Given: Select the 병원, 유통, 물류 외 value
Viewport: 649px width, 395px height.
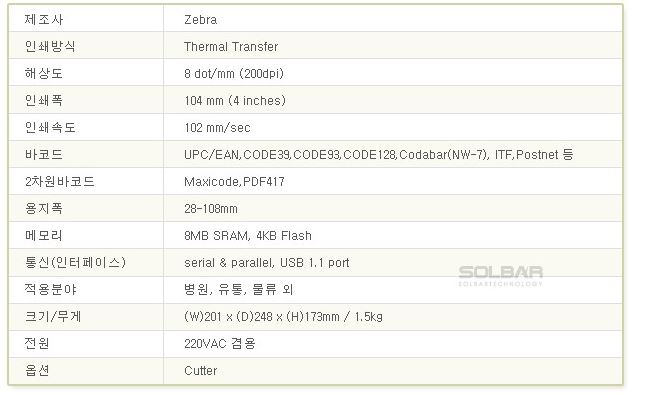Looking at the screenshot, I should tap(238, 289).
